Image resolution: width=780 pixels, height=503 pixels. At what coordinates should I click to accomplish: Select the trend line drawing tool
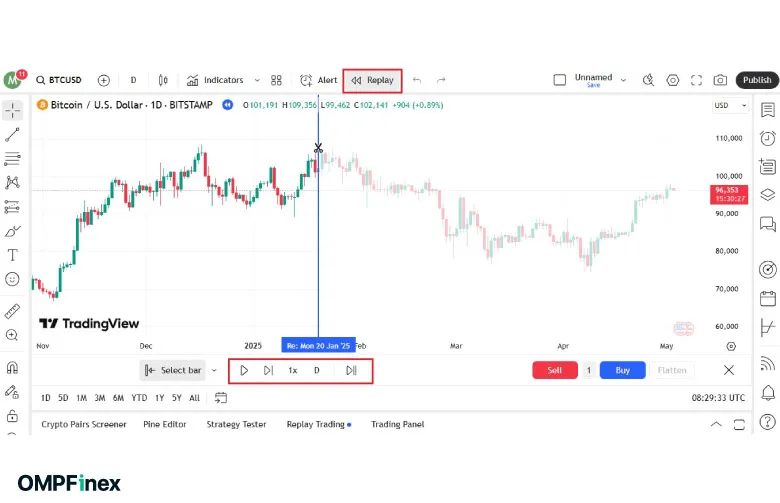12,134
